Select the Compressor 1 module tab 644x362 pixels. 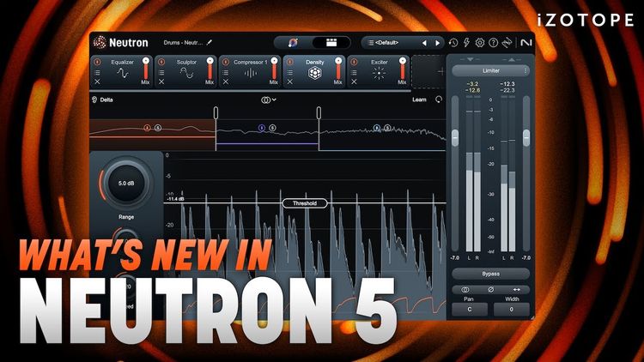point(251,71)
